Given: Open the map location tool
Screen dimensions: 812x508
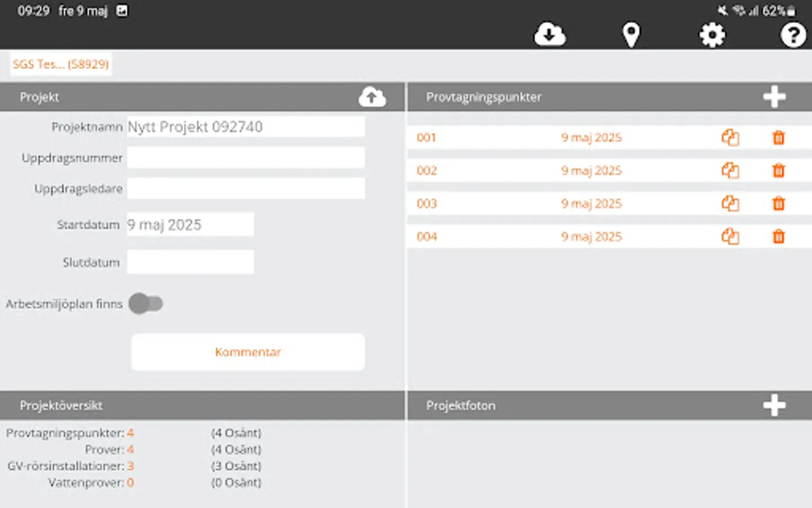Looking at the screenshot, I should coord(631,34).
